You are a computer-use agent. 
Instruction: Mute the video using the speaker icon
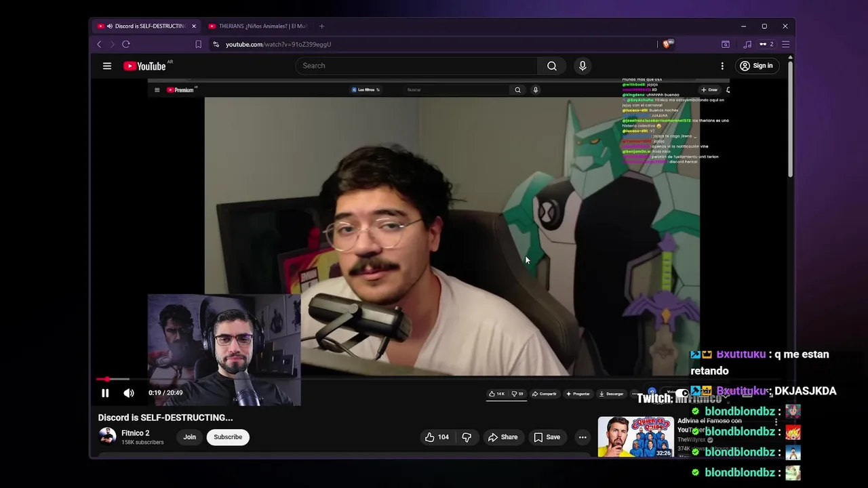coord(129,393)
